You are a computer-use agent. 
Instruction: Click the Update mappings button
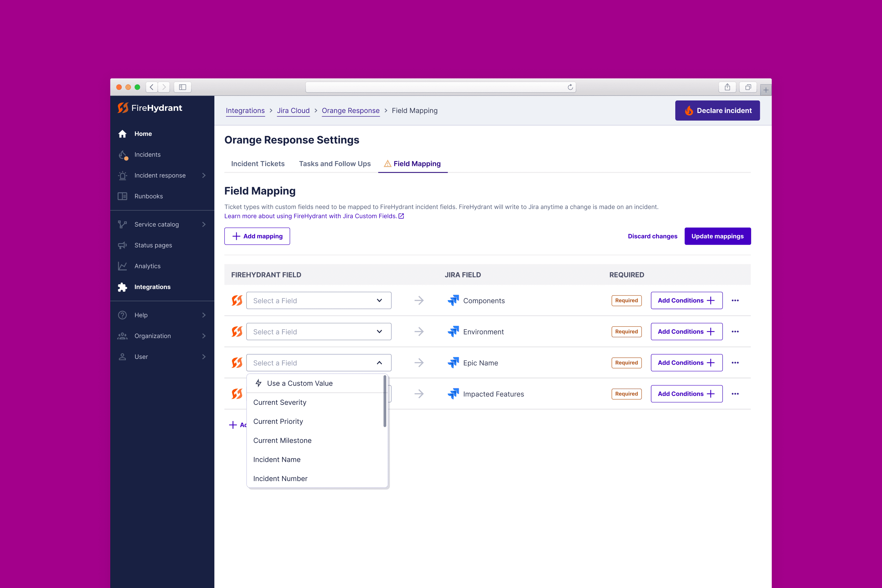tap(717, 236)
